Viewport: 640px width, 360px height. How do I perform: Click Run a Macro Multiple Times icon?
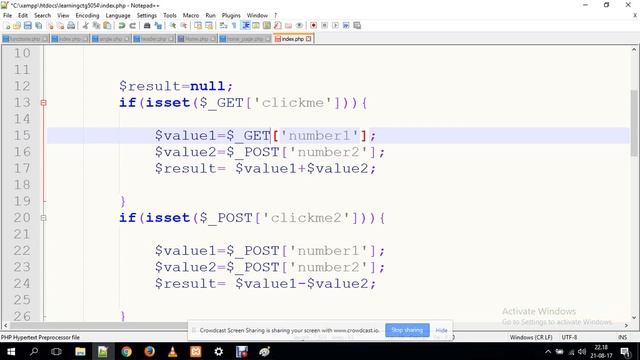click(346, 25)
